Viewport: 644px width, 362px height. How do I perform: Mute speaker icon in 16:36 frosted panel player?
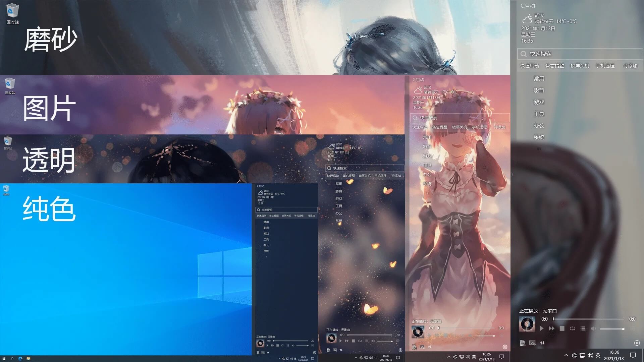(x=593, y=328)
